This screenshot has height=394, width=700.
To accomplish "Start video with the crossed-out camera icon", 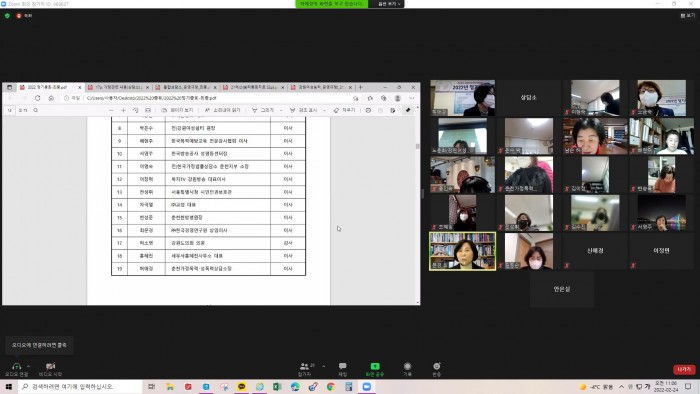I will click(x=50, y=369).
